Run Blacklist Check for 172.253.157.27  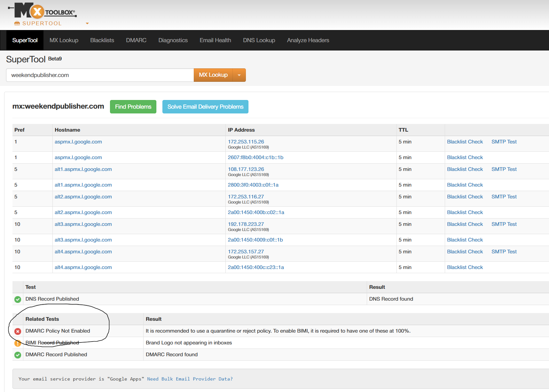tap(465, 252)
